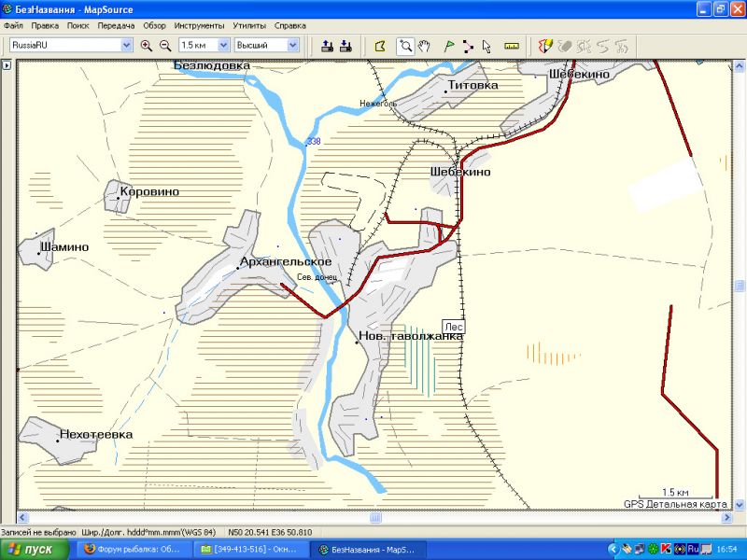This screenshot has width=747, height=560.
Task: Click the vertical scrollbar thumb
Action: [x=740, y=286]
